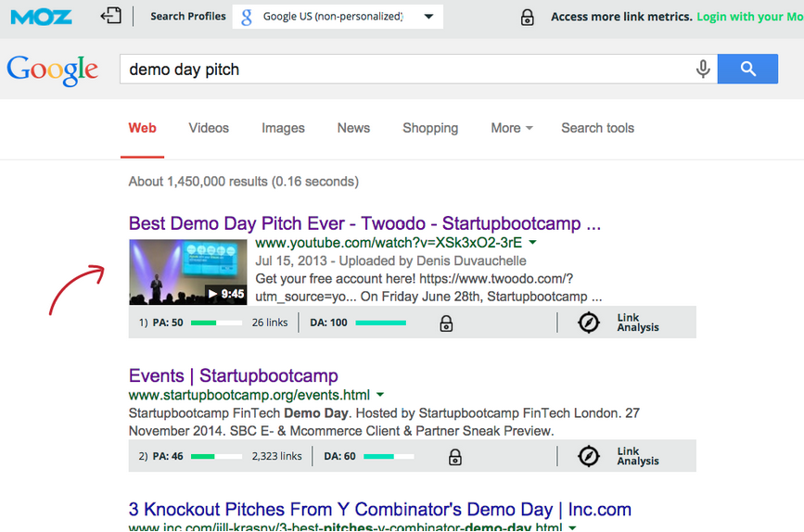Click the Search Profiles label
Viewport: 804px width, 532px height.
[x=188, y=17]
